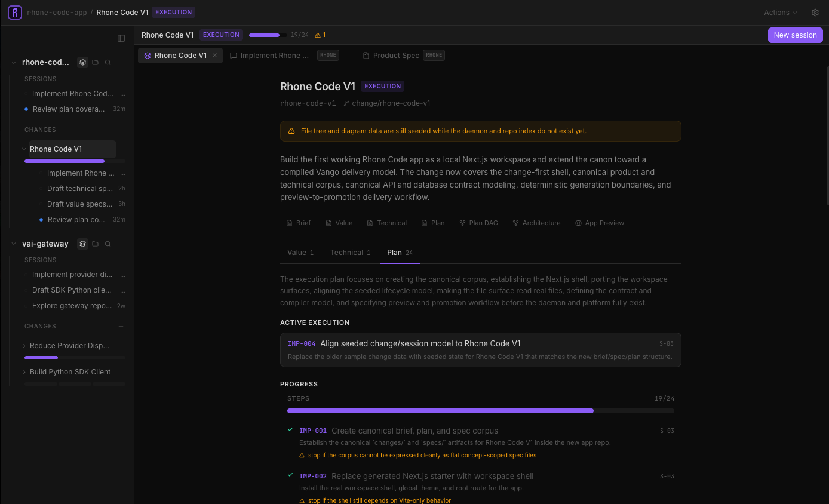The image size is (829, 504).
Task: Click the branch icon beside change/rhone-code-v1
Action: pyautogui.click(x=347, y=103)
